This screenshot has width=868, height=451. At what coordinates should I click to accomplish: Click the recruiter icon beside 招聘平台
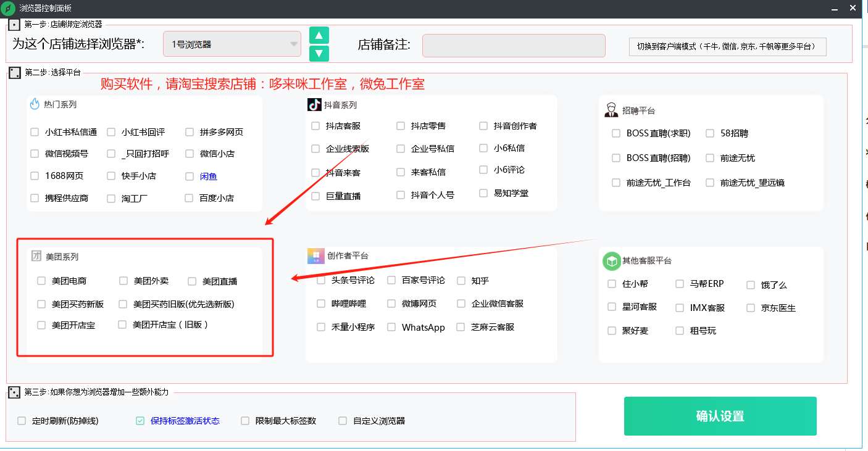(611, 110)
